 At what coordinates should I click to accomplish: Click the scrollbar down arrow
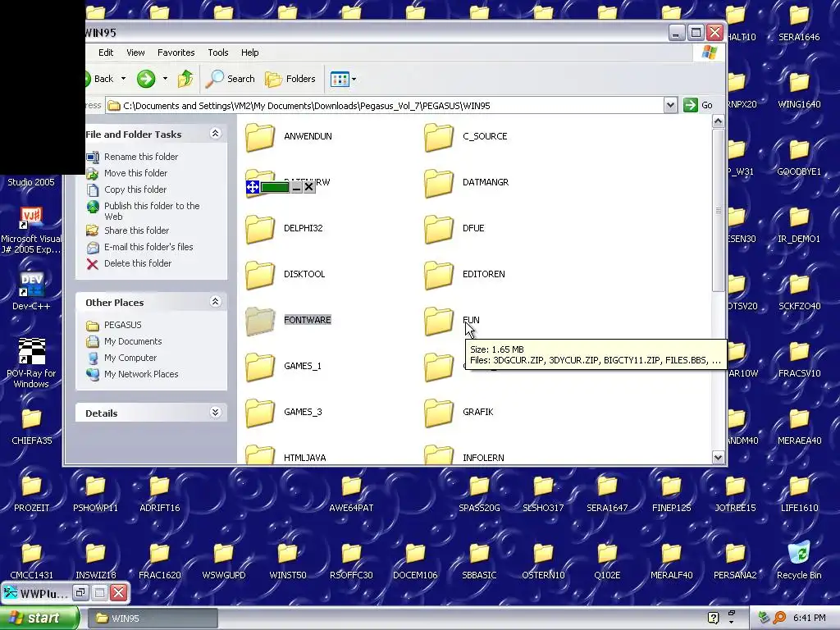(718, 457)
